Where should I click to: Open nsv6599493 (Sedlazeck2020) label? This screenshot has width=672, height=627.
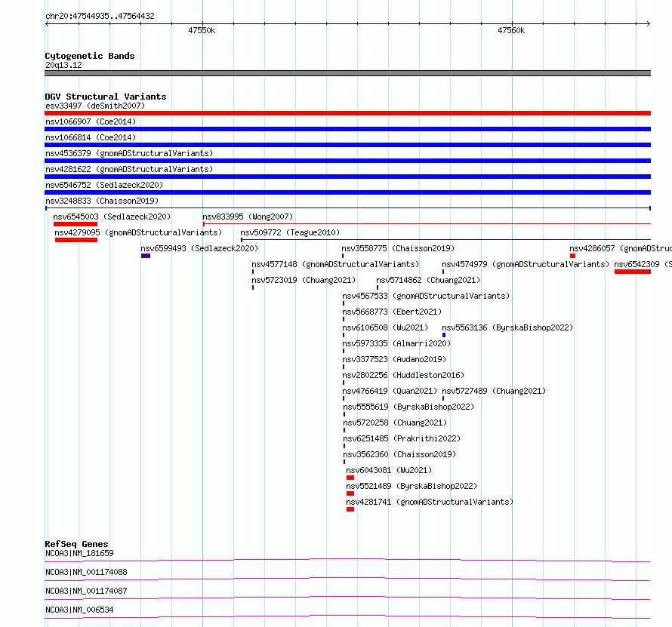pos(199,248)
